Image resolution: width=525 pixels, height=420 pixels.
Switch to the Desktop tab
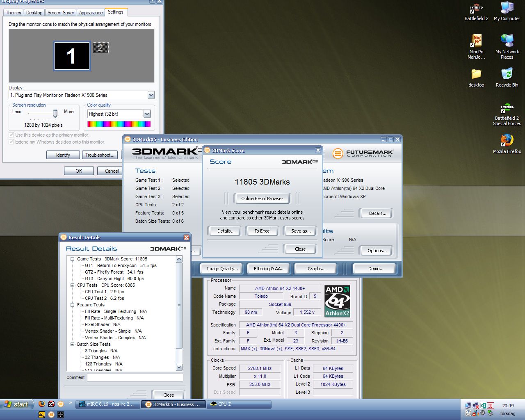click(x=34, y=13)
